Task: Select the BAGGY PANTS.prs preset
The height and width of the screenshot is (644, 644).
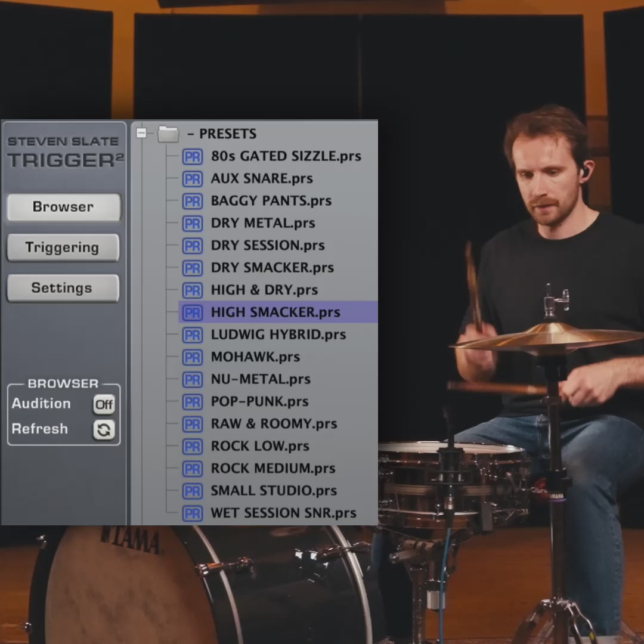Action: tap(271, 201)
